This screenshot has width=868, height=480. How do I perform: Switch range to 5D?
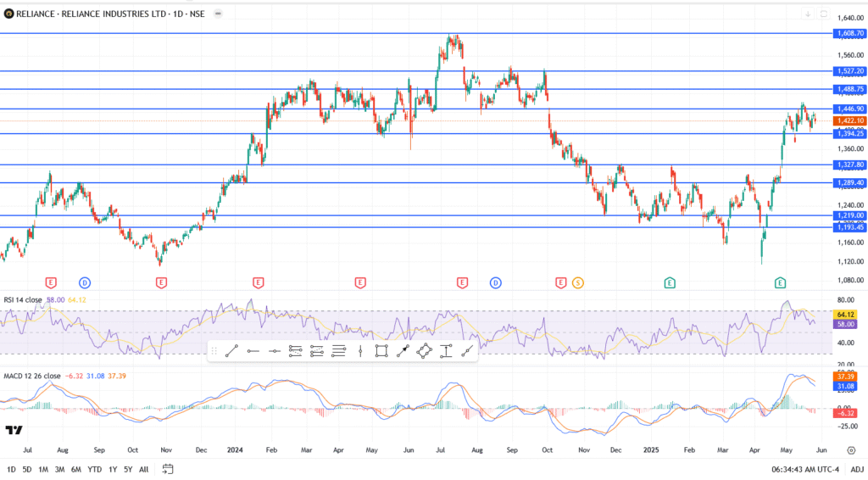[26, 470]
